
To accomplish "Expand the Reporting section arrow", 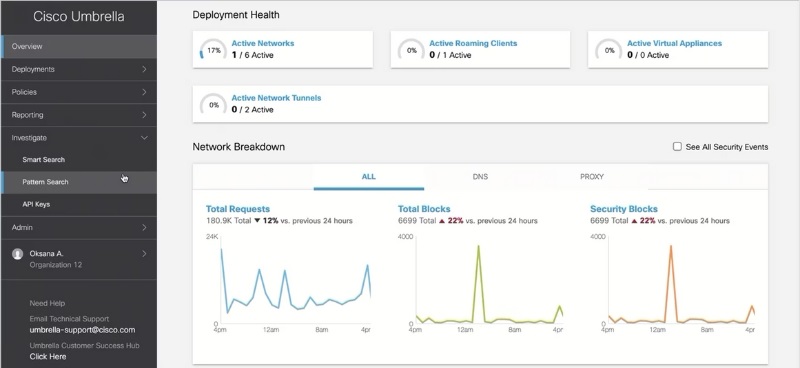I will [x=144, y=115].
